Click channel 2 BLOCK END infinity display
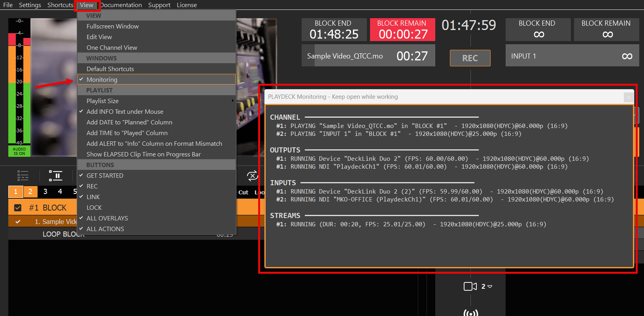The image size is (644, 316). [538, 30]
